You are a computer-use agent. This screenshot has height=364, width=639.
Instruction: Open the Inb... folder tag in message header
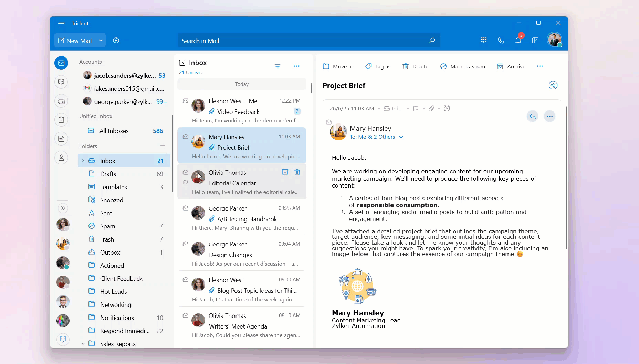coord(394,108)
